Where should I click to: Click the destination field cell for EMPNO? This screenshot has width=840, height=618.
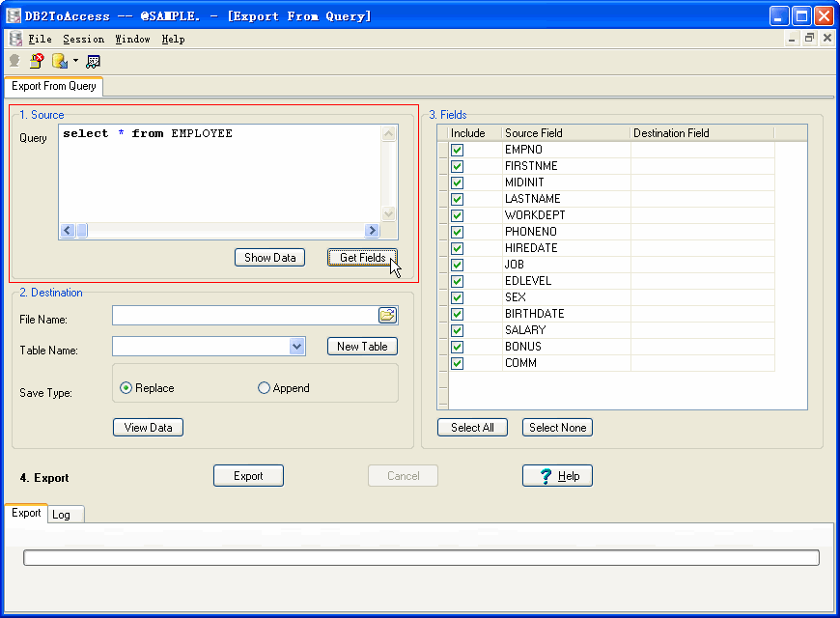[x=702, y=150]
